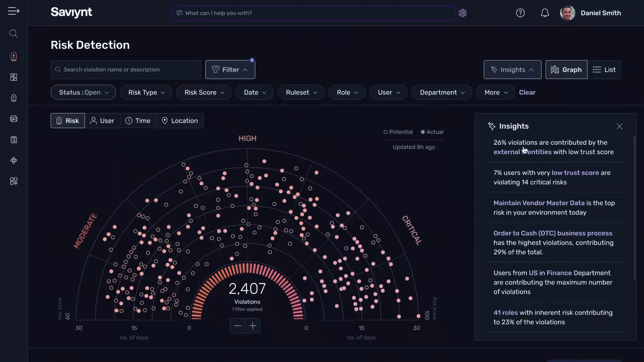Screen dimensions: 644x362
Task: Open the white alert badge sidebar icon
Action: point(14,98)
